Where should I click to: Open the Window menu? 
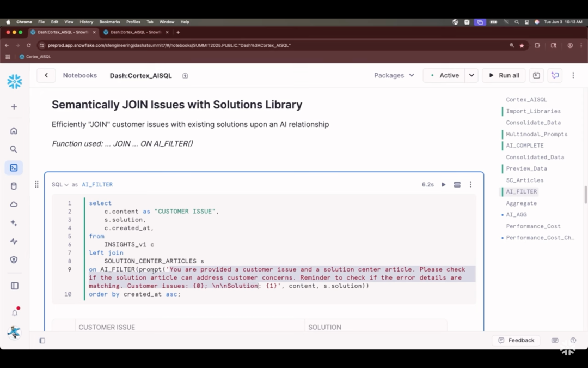167,22
